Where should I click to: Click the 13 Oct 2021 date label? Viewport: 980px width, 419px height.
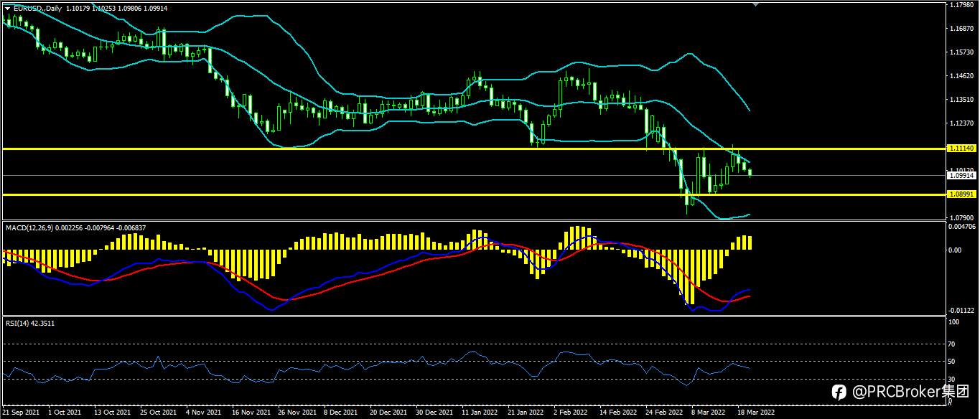point(113,413)
